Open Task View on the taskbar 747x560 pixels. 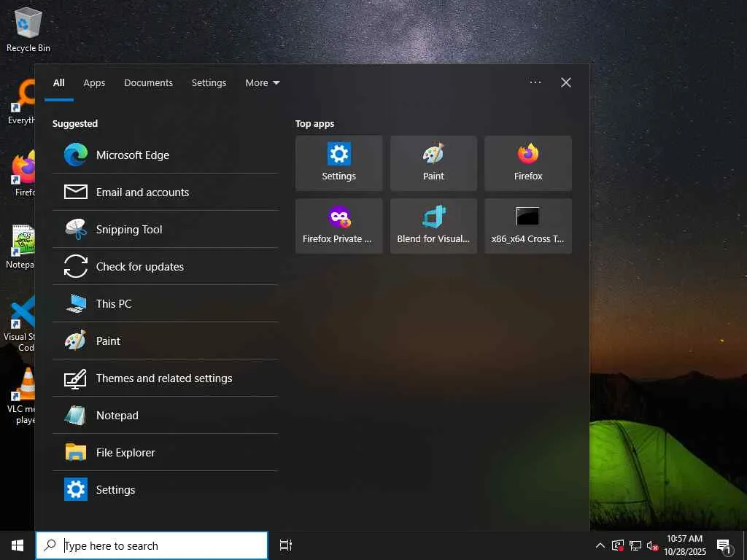(x=286, y=545)
